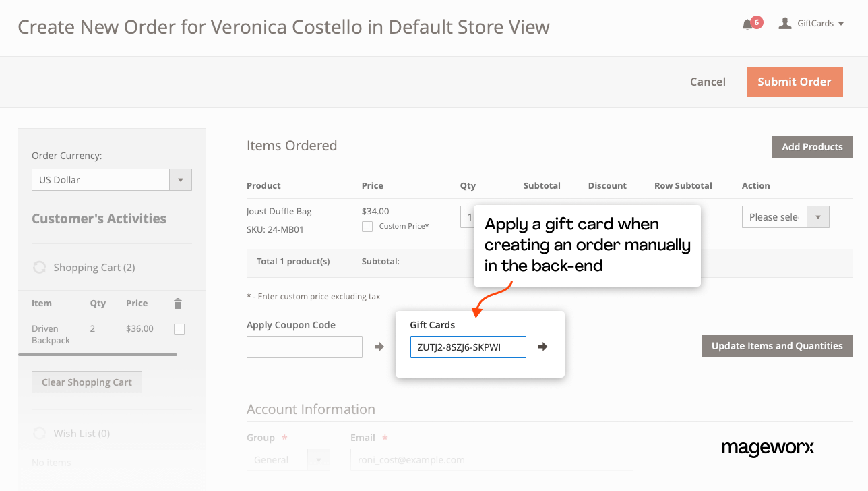
Task: Refresh the Wish List section icon
Action: [x=40, y=433]
